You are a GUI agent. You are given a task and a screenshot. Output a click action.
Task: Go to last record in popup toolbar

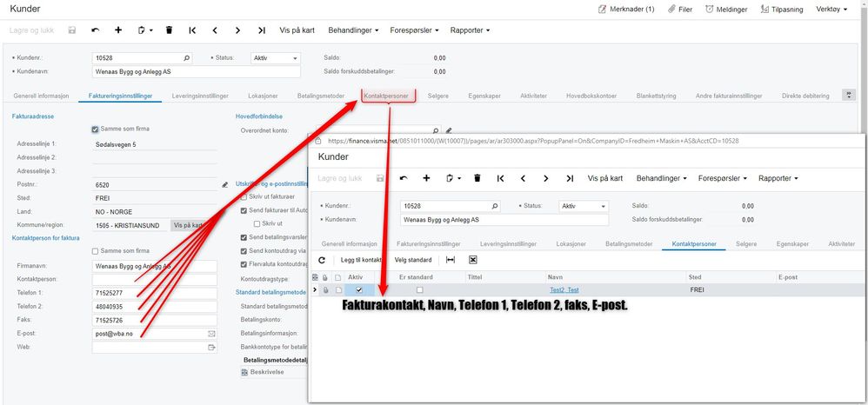pyautogui.click(x=571, y=178)
